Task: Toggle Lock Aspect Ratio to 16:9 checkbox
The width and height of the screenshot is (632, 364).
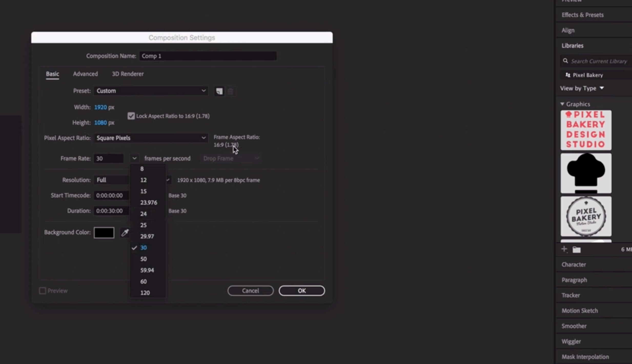Action: click(131, 116)
